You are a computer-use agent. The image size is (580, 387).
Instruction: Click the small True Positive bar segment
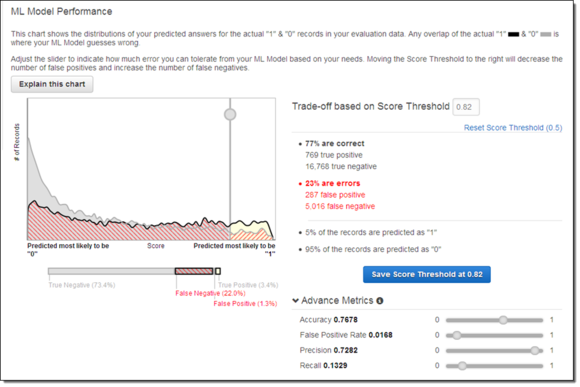pos(218,271)
